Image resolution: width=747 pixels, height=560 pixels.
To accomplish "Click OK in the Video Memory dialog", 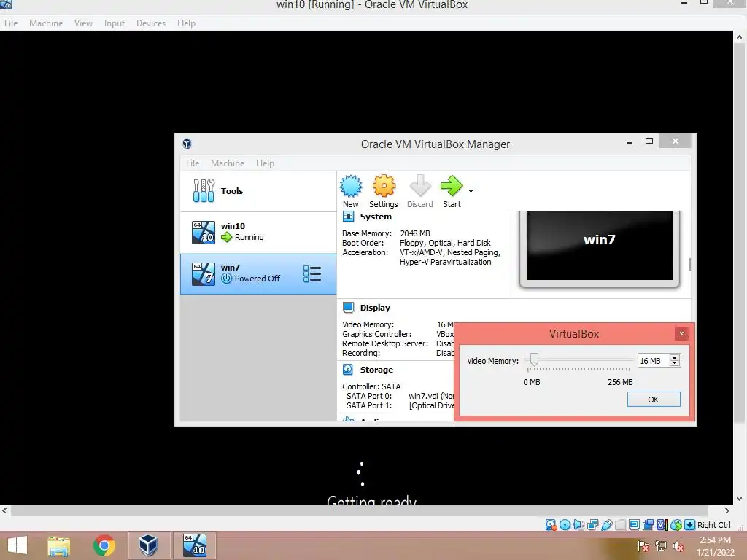I will click(x=654, y=400).
